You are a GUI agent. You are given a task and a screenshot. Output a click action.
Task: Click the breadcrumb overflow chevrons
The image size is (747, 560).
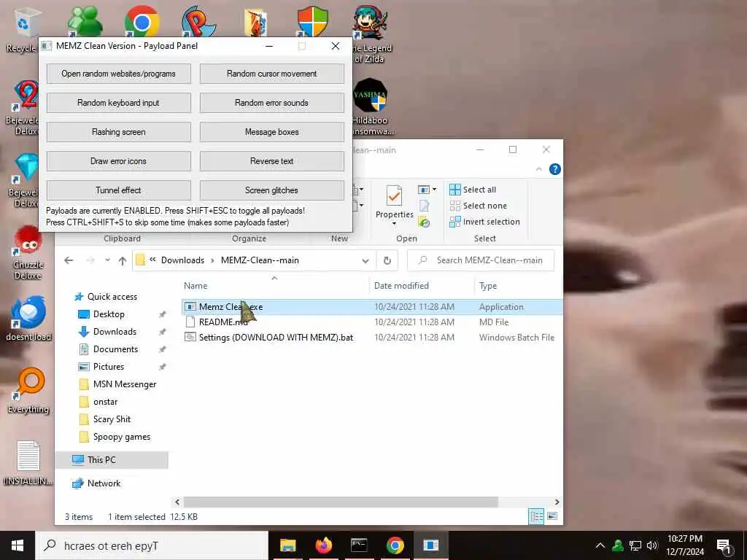click(153, 260)
